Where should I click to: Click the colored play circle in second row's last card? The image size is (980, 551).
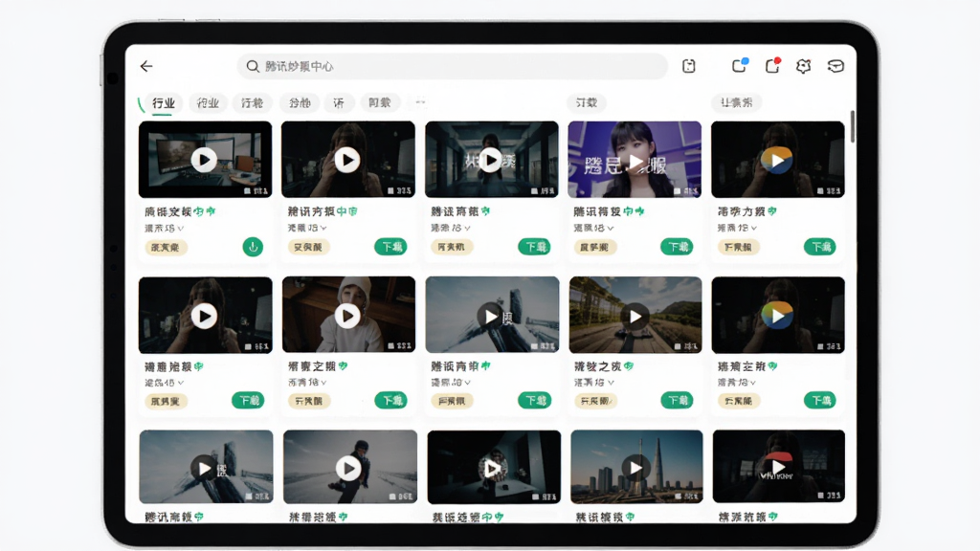pos(777,316)
